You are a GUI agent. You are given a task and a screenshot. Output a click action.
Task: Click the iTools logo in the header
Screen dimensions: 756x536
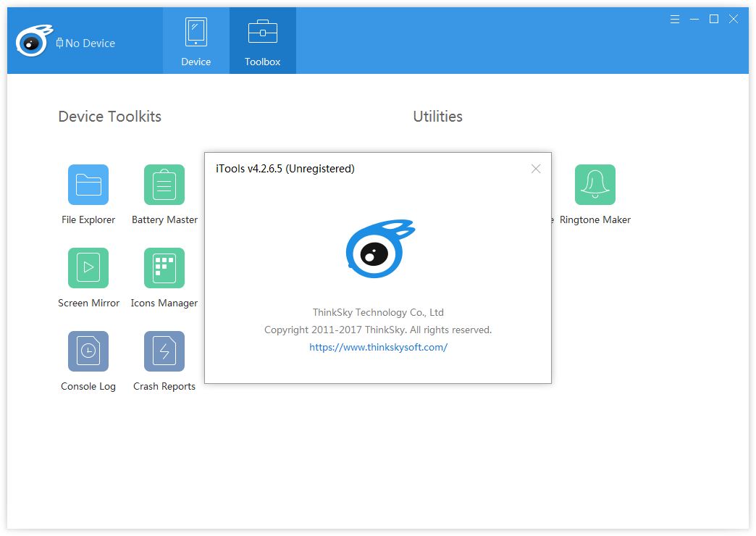pos(33,41)
